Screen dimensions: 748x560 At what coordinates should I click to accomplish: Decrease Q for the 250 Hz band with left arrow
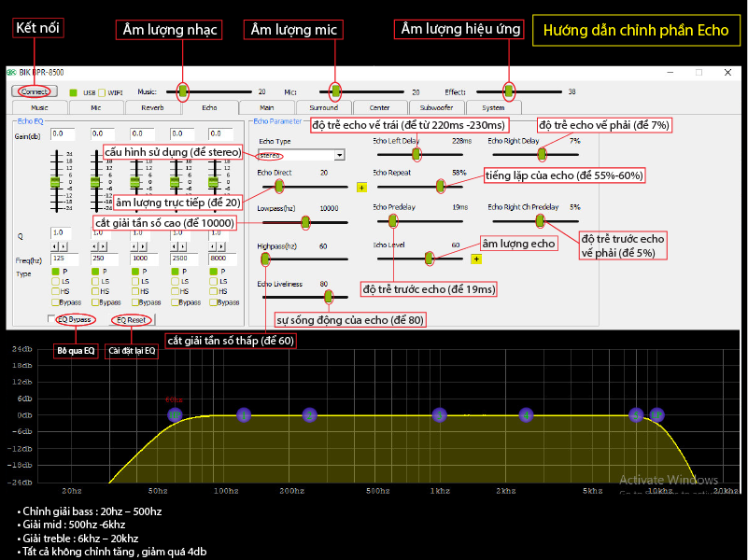(x=94, y=246)
